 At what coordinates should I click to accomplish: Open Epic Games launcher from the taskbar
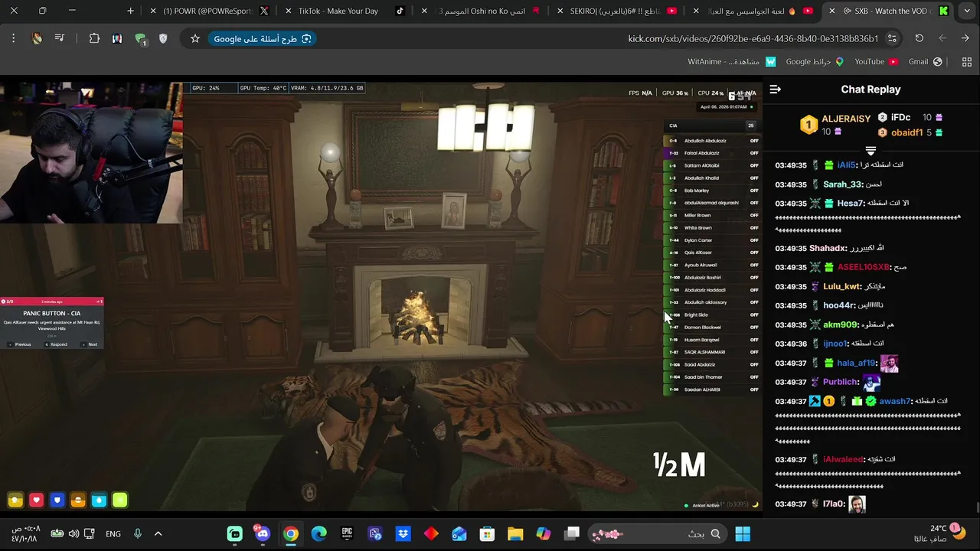(x=347, y=533)
